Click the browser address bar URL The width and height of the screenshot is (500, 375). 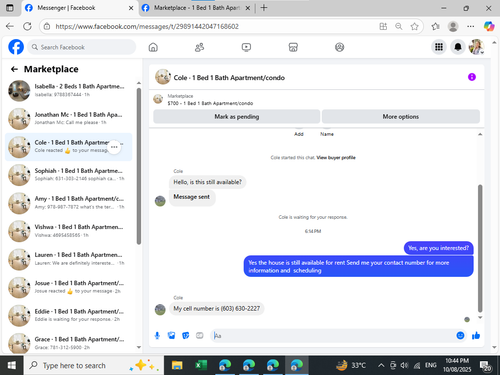(147, 26)
